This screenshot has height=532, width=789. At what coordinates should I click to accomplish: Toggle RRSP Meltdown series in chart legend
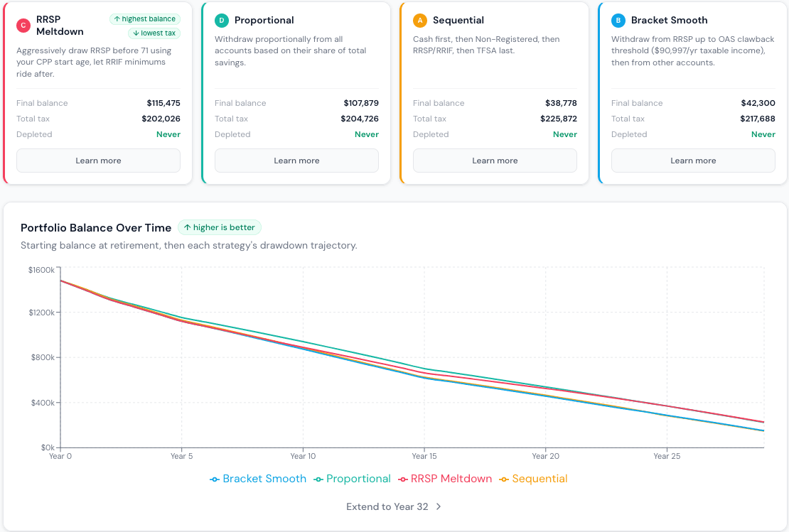pos(445,479)
